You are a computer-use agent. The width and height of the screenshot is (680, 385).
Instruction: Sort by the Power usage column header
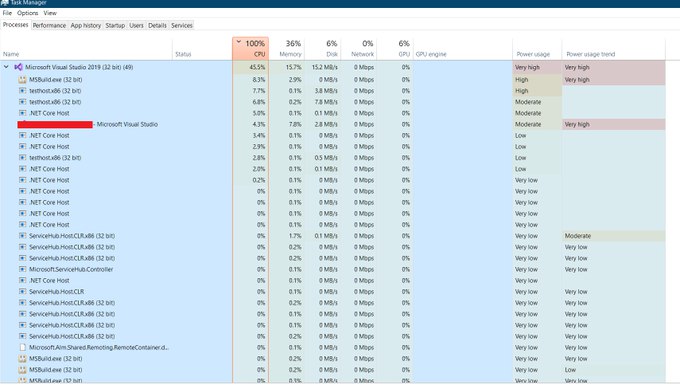click(x=537, y=49)
